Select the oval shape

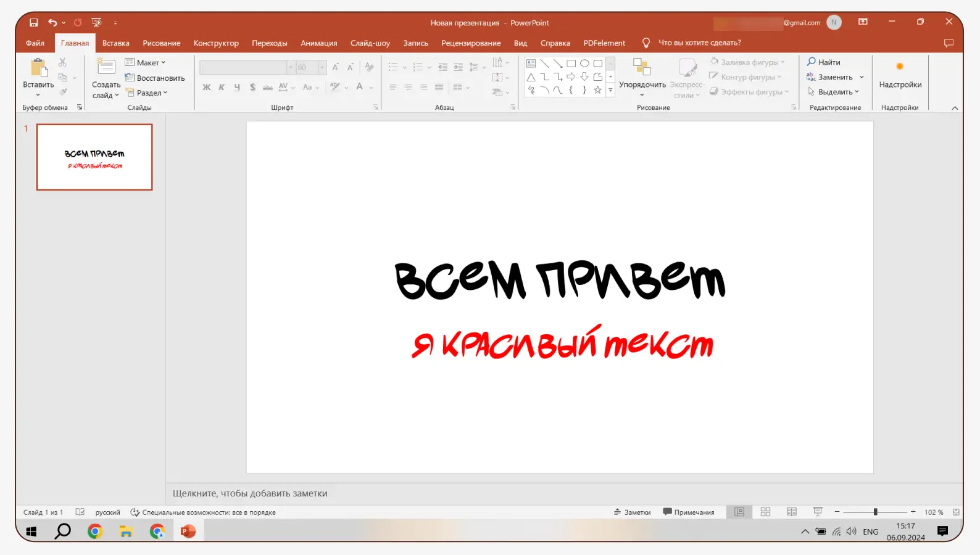[x=584, y=63]
